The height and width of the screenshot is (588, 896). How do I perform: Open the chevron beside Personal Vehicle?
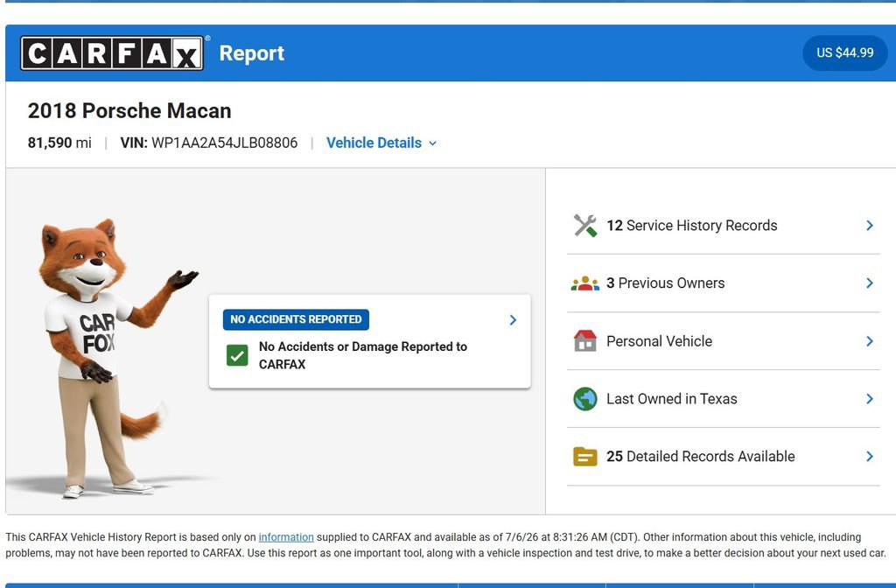870,341
